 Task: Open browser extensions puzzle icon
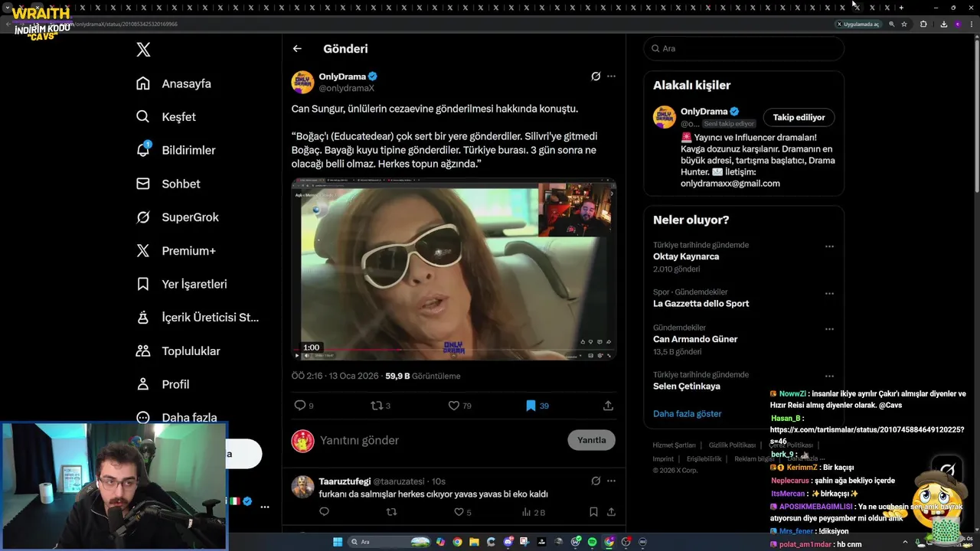click(x=923, y=24)
